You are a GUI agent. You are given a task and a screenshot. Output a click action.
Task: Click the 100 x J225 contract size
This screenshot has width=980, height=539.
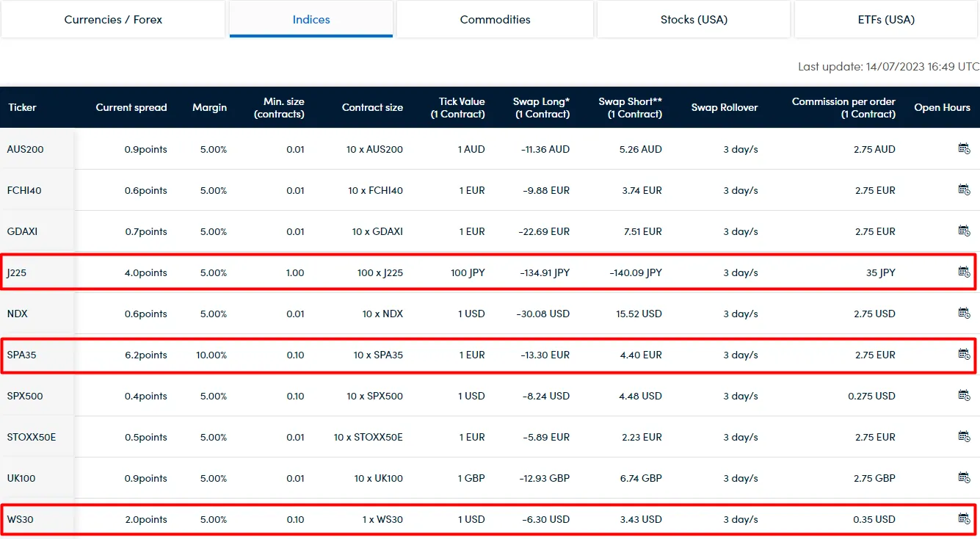point(380,272)
